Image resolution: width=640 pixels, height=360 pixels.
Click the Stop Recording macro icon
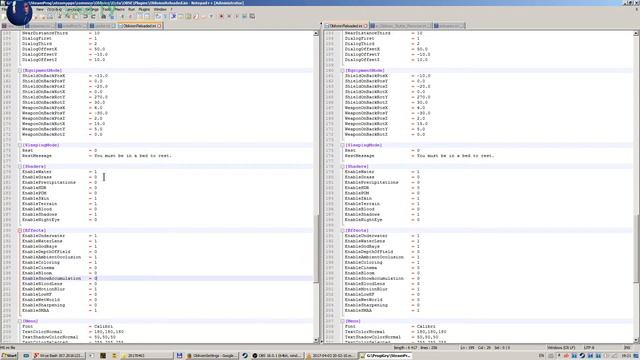[229, 16]
